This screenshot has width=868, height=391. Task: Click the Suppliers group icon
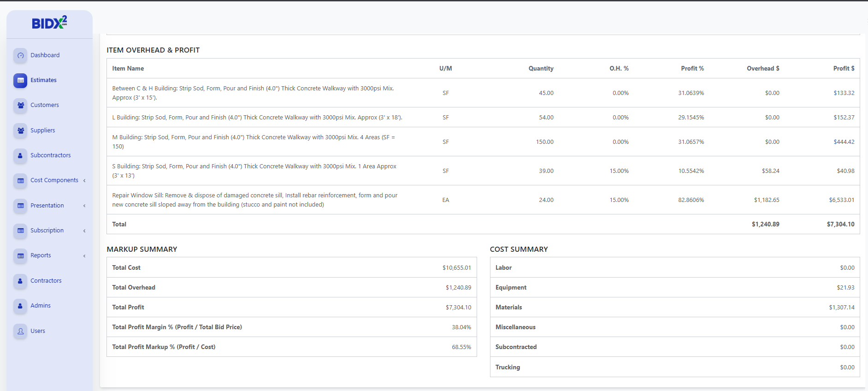click(20, 130)
